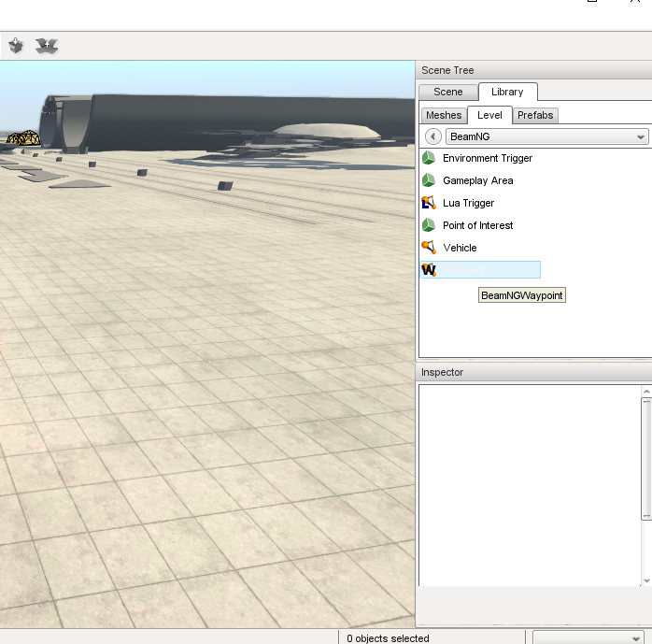Select the highlighted Waypoint list item
The width and height of the screenshot is (652, 644).
coord(480,270)
